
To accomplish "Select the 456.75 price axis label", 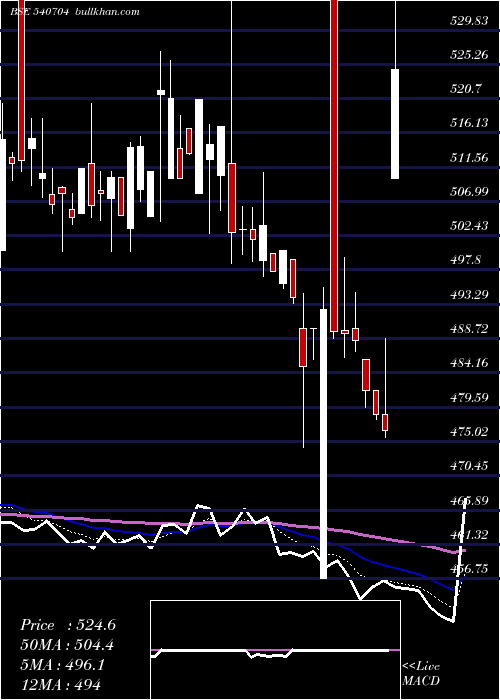I will 469,568.
